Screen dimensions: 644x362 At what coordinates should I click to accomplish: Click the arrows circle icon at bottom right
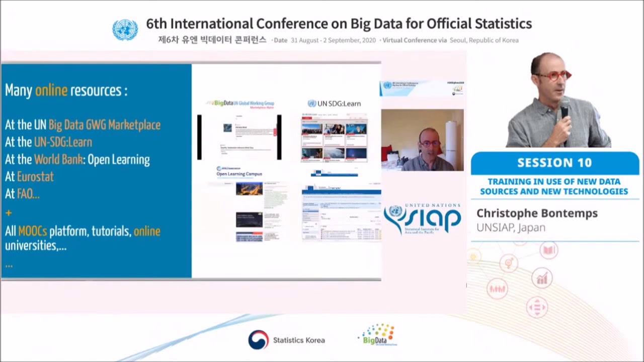[536, 307]
